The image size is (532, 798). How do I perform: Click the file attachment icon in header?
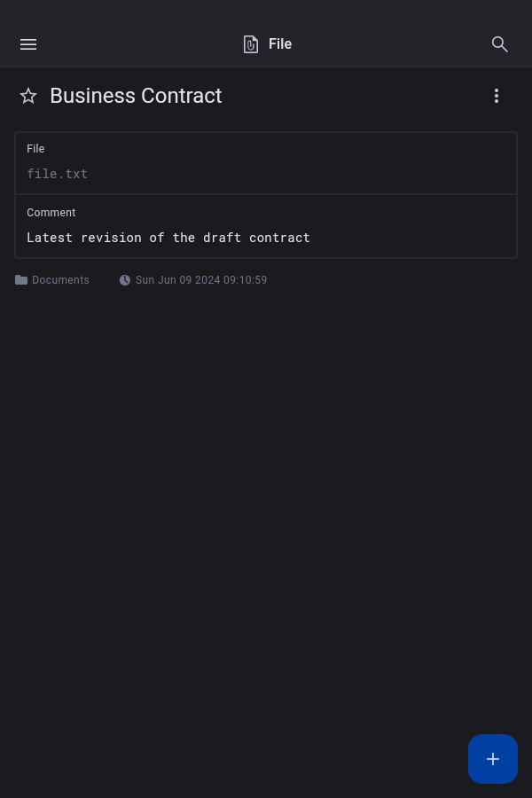click(x=251, y=44)
